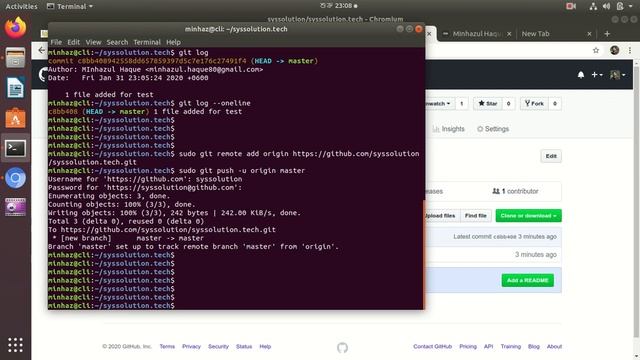Image resolution: width=640 pixels, height=360 pixels.
Task: Open the volume icon in system tray
Action: (x=606, y=6)
